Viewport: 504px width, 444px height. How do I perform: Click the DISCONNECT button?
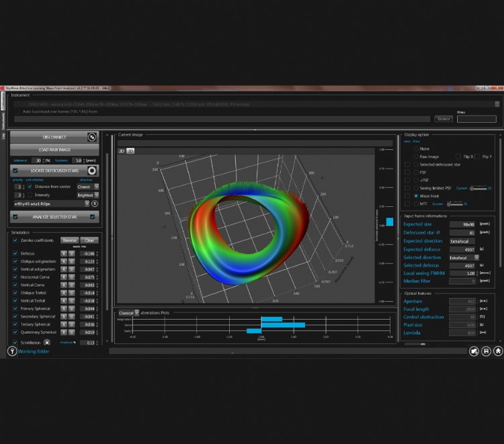click(54, 137)
